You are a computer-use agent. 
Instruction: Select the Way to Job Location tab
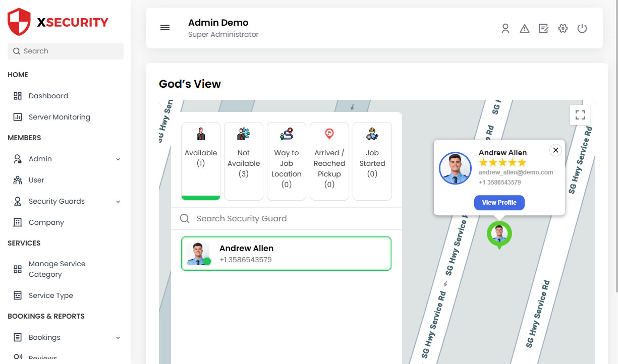[x=287, y=161]
